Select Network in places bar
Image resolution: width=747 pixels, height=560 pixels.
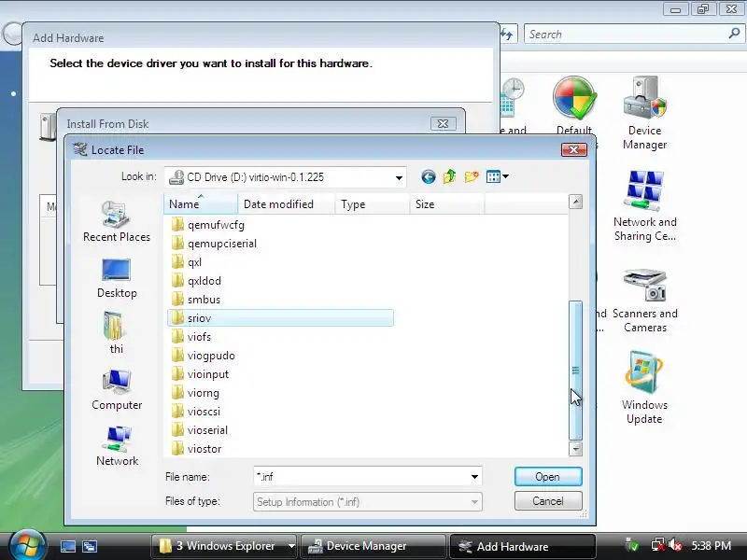click(116, 446)
